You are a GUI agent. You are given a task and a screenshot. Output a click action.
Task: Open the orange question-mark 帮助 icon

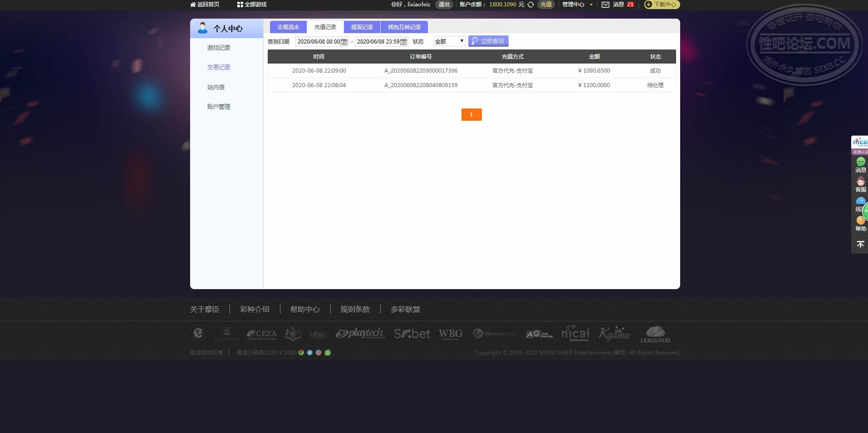click(860, 221)
